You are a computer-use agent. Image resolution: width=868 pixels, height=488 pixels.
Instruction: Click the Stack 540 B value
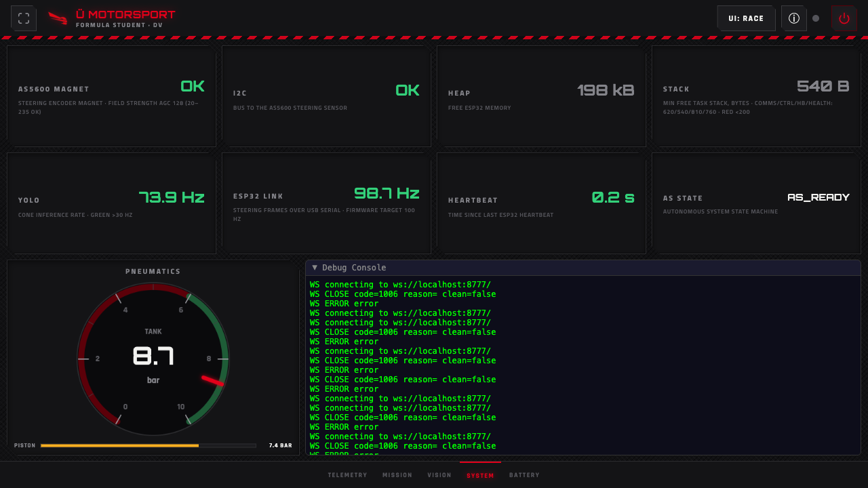click(x=823, y=86)
